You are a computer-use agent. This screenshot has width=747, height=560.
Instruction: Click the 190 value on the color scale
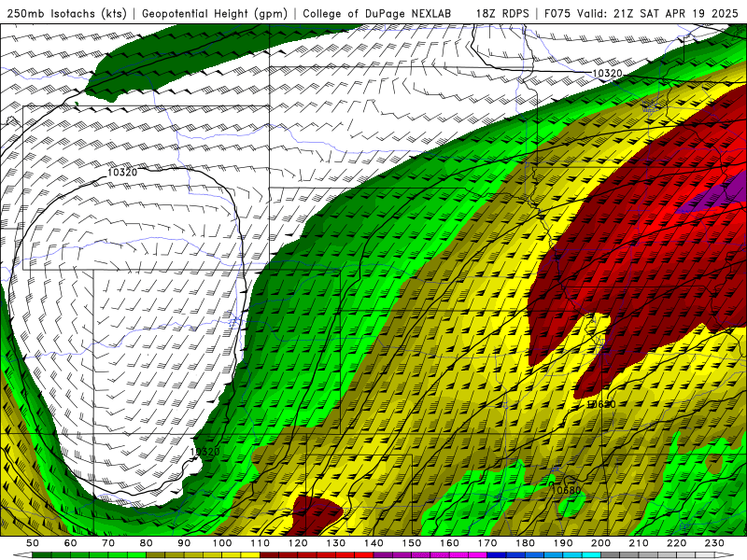pos(563,543)
